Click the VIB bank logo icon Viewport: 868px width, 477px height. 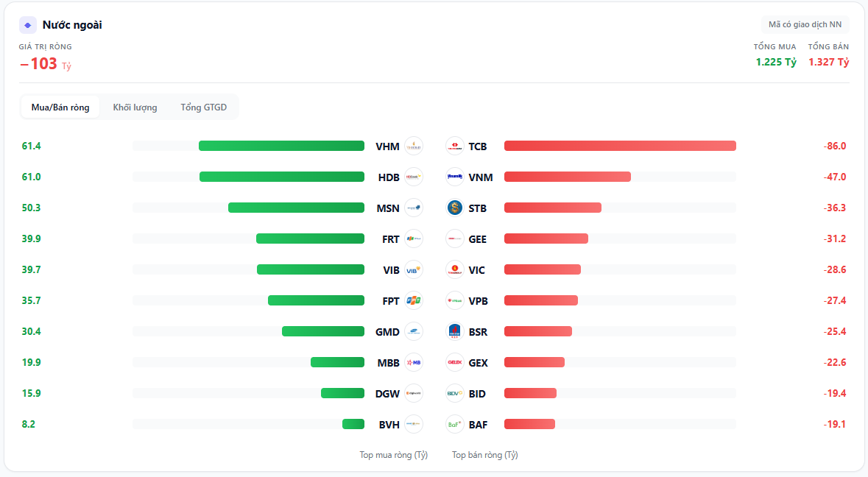click(414, 270)
